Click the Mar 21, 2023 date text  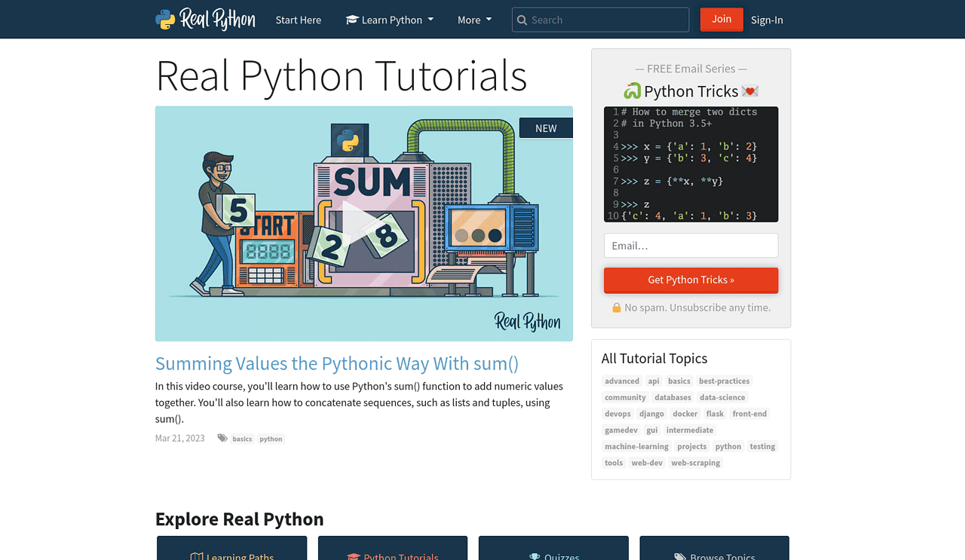(180, 438)
